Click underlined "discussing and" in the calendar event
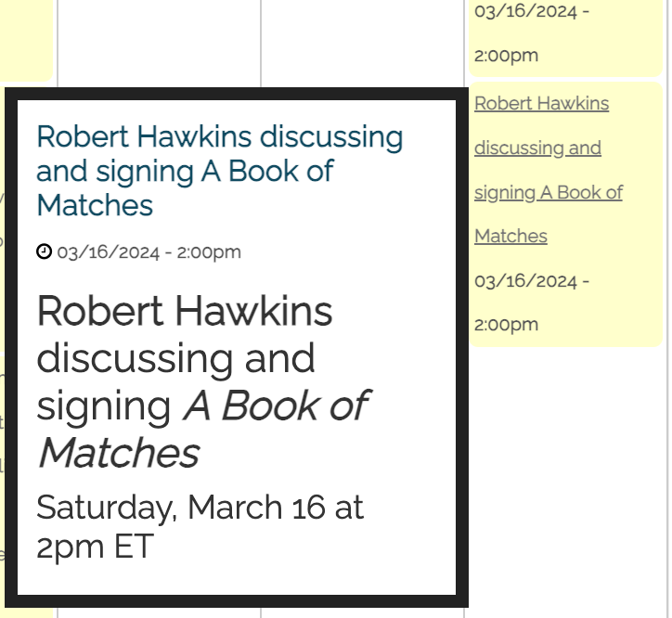The width and height of the screenshot is (672, 618). coord(537,148)
